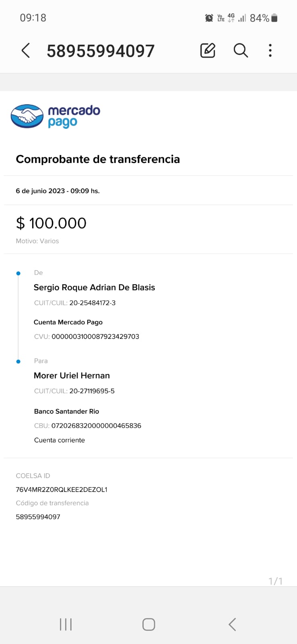Viewport: 297px width, 644px height.
Task: Tap the Comprobante de transferencia heading
Action: [98, 159]
